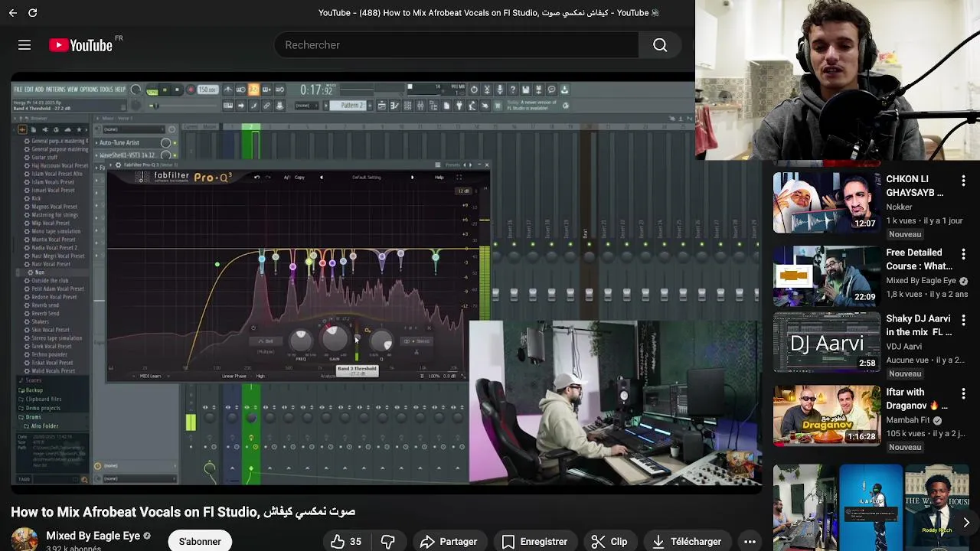The height and width of the screenshot is (551, 980).
Task: Show next Shorts with the right chevron
Action: point(966,523)
